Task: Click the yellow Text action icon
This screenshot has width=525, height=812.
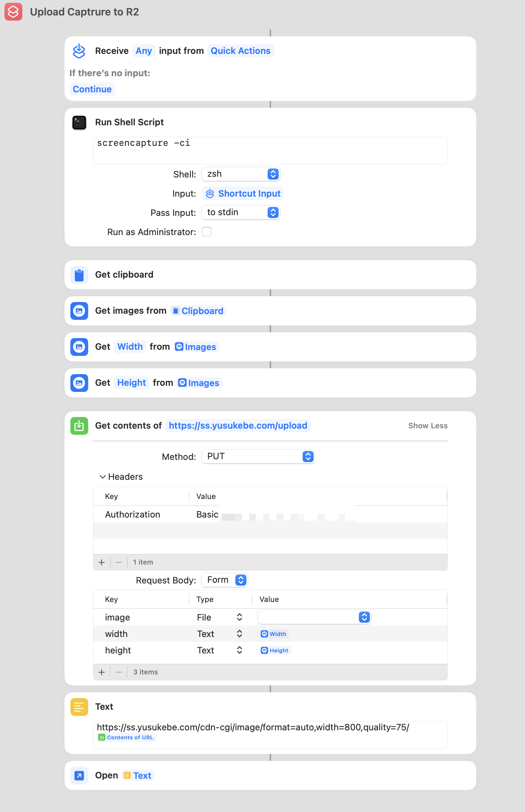Action: pos(79,707)
